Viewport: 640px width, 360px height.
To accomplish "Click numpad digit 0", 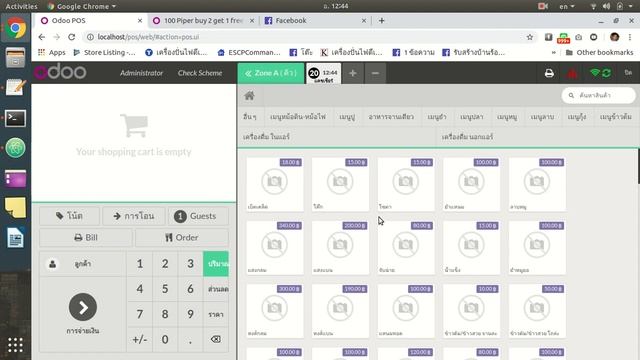I will coord(165,339).
